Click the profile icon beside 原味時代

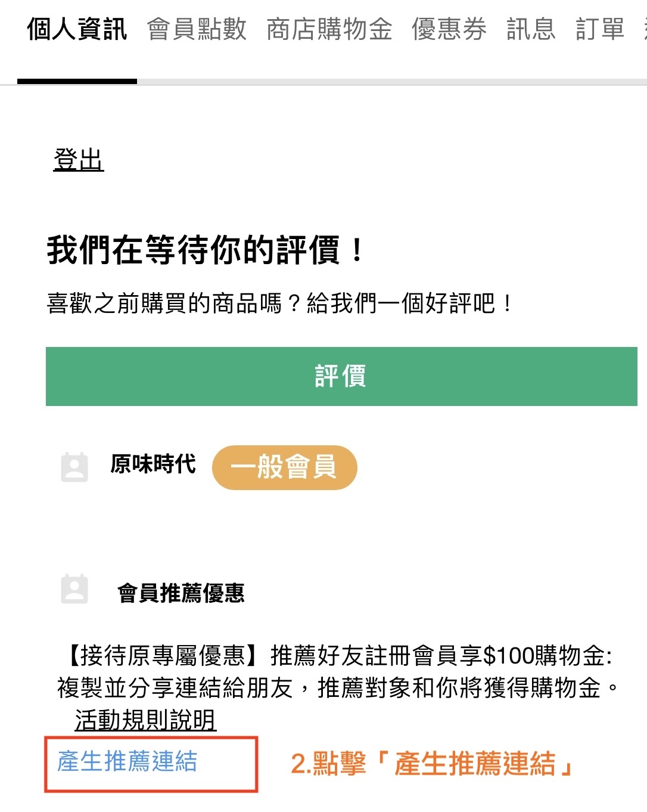tap(74, 467)
